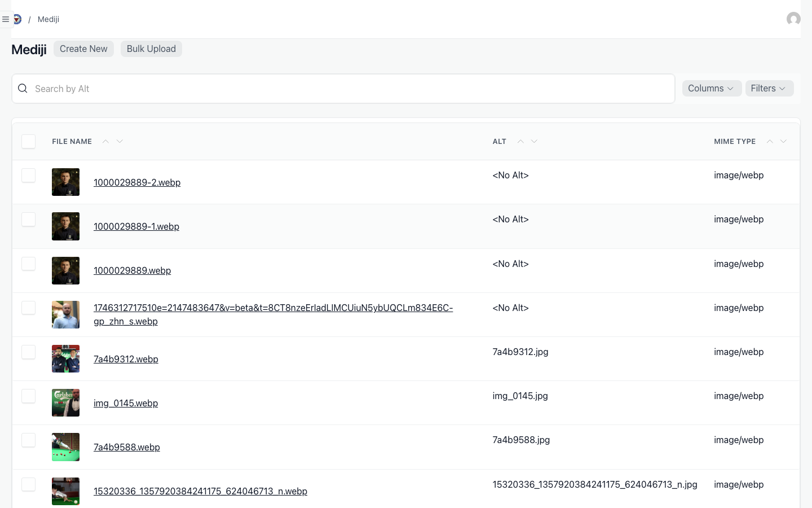Check the box for 1000029889-1.webp
Screen dimensions: 812x508
tap(28, 220)
